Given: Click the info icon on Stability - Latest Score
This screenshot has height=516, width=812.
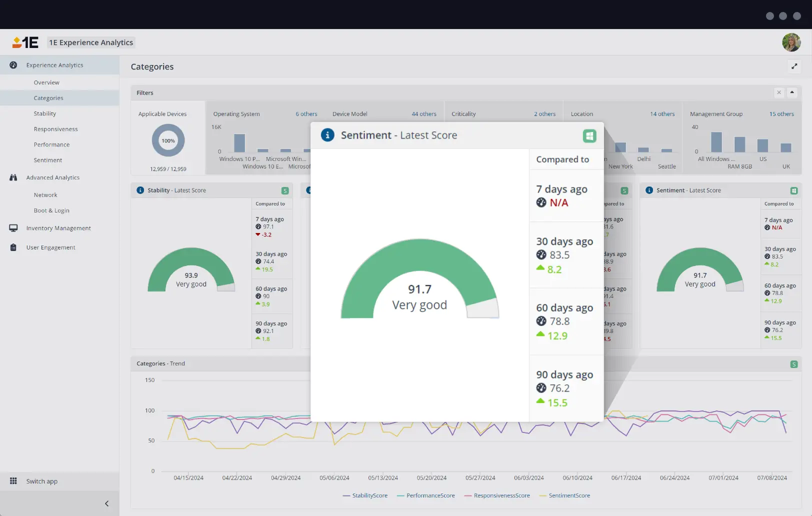Looking at the screenshot, I should (x=140, y=190).
